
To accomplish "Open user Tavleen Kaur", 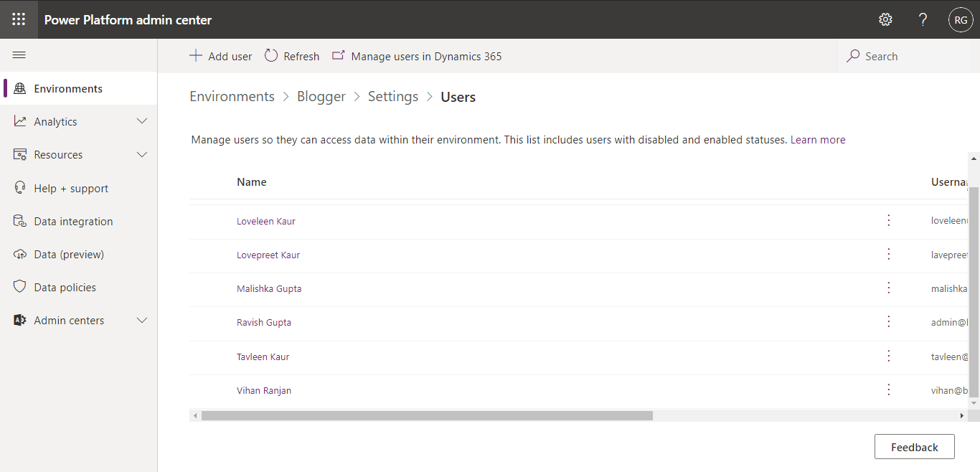I will click(263, 357).
